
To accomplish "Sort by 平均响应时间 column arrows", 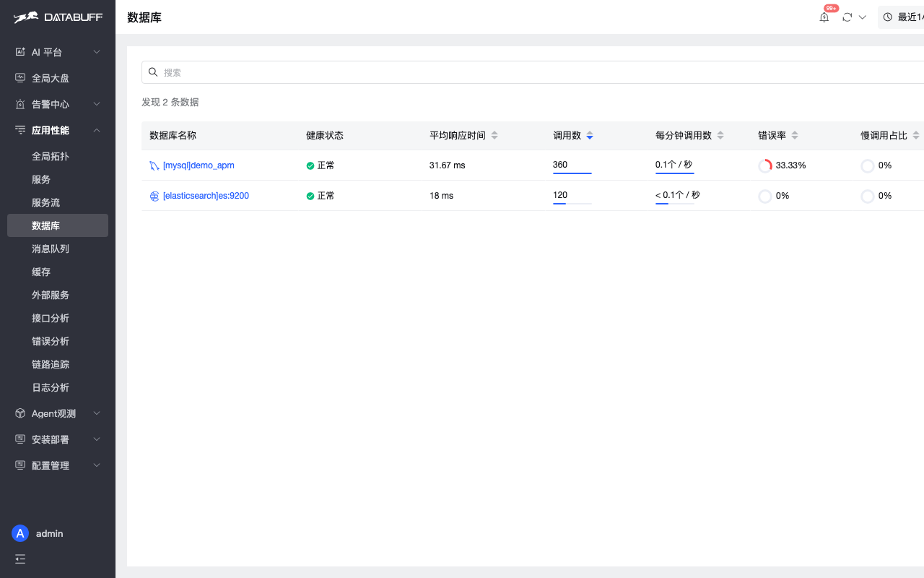I will [x=494, y=136].
